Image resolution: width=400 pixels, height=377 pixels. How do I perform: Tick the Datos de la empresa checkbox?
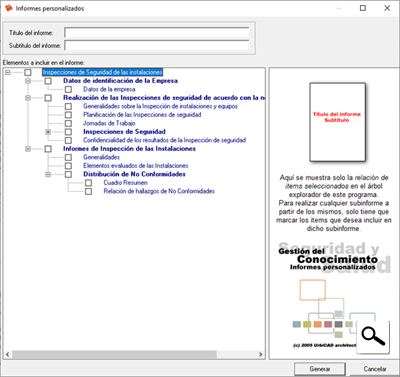[68, 89]
